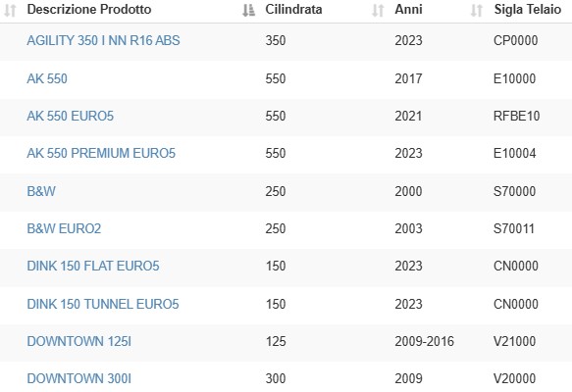Open AK 550 PREMIUM EURO5 entry

click(x=101, y=153)
